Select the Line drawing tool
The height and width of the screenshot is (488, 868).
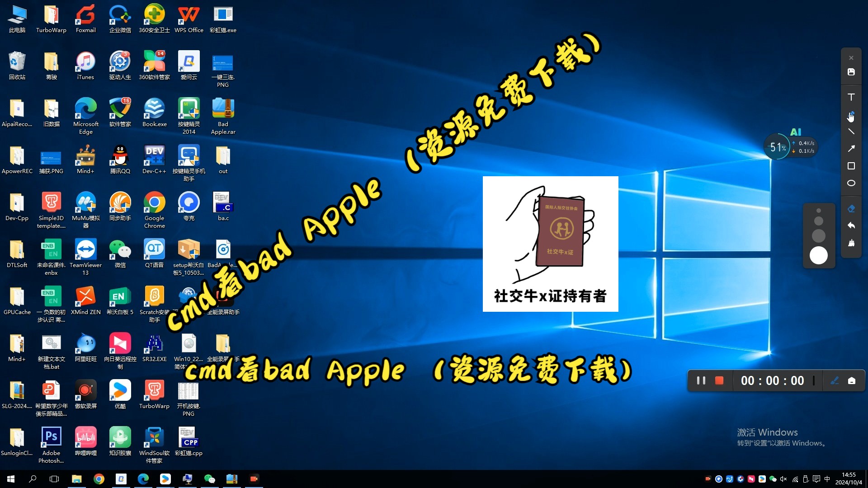tap(851, 131)
